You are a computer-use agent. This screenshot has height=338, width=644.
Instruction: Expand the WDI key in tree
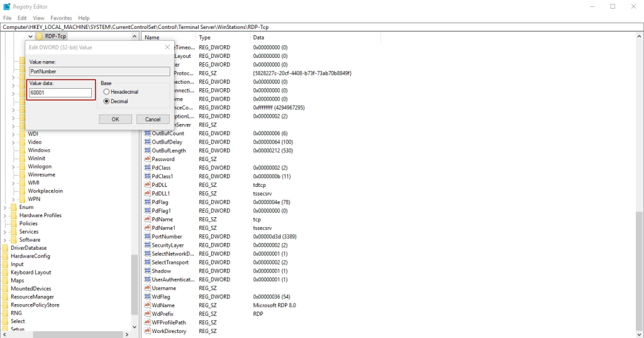(x=14, y=134)
